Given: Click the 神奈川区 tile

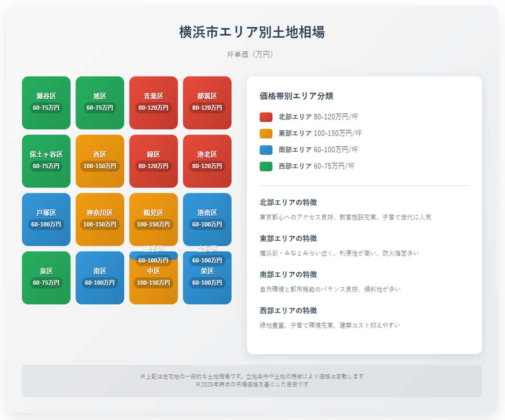Looking at the screenshot, I should [100, 219].
